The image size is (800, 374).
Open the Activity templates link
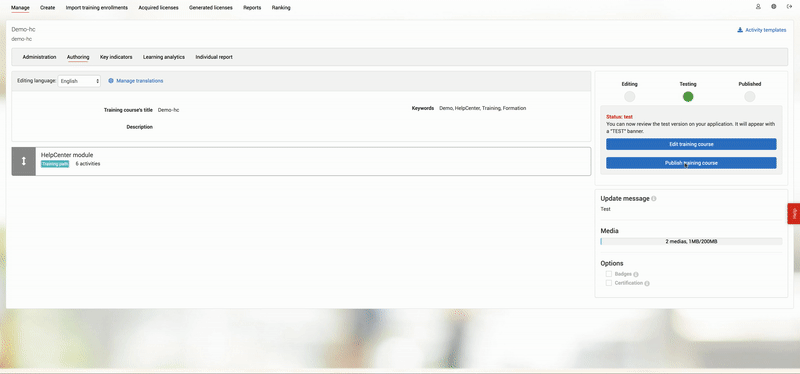pos(765,30)
